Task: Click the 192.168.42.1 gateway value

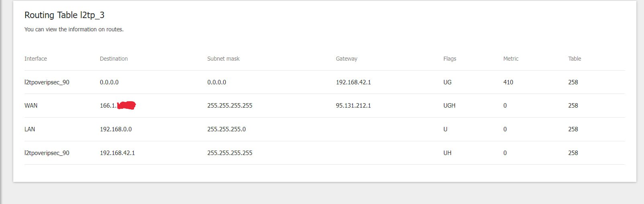Action: pos(353,82)
